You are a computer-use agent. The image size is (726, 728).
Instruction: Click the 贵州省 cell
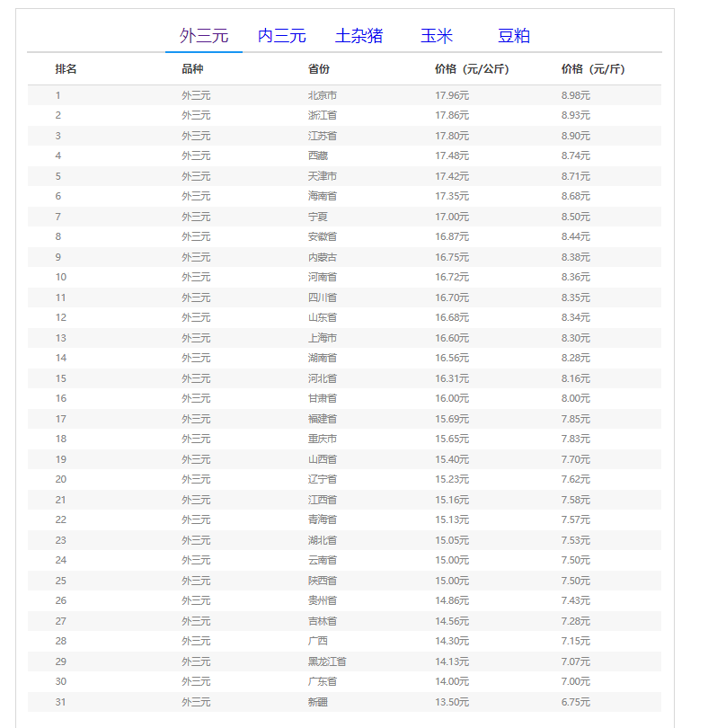click(323, 599)
